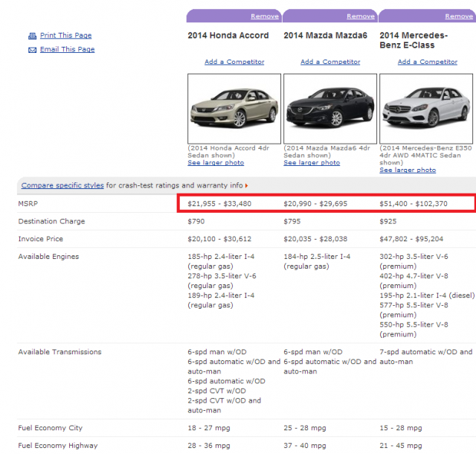Open the Print This Page link
This screenshot has width=476, height=454.
point(66,35)
